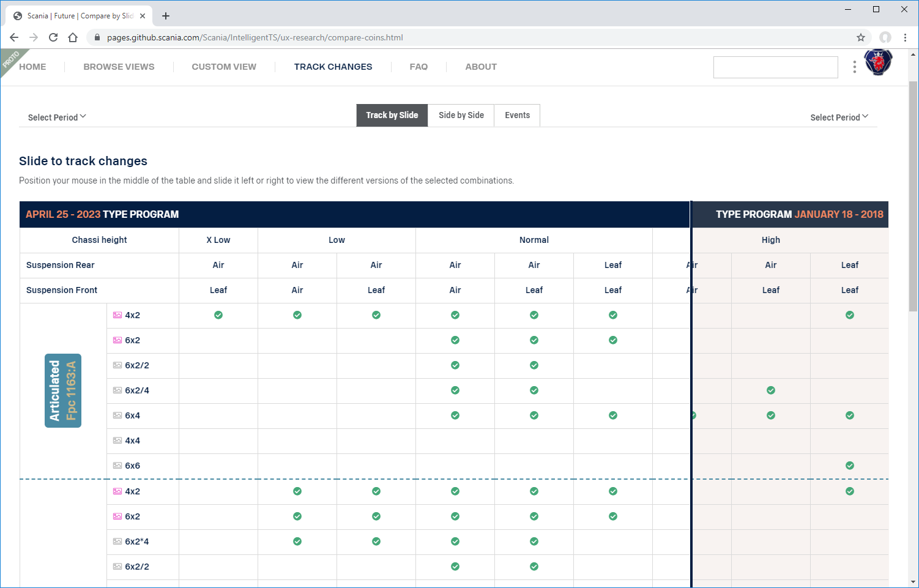Expand the right Select Period dropdown
Viewport: 919px width, 588px height.
click(x=839, y=117)
